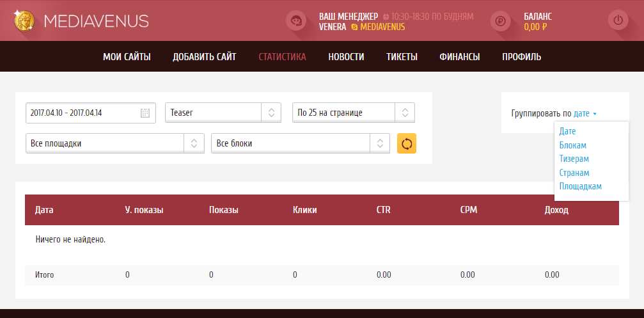The image size is (644, 318).
Task: Expand the 'Все площадки' dropdown
Action: point(115,143)
